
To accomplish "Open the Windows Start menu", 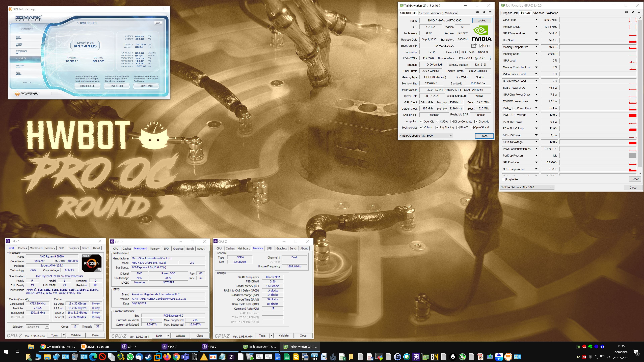I will (6, 352).
